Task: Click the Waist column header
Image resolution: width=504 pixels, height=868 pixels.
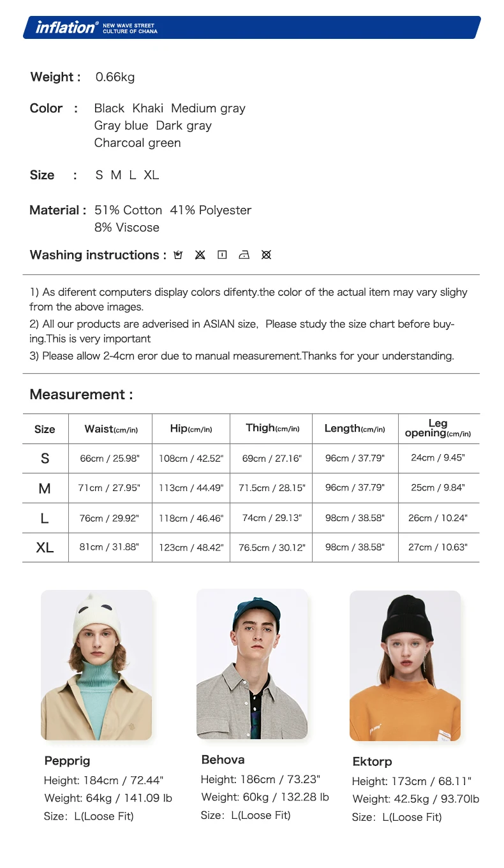Action: pos(110,429)
